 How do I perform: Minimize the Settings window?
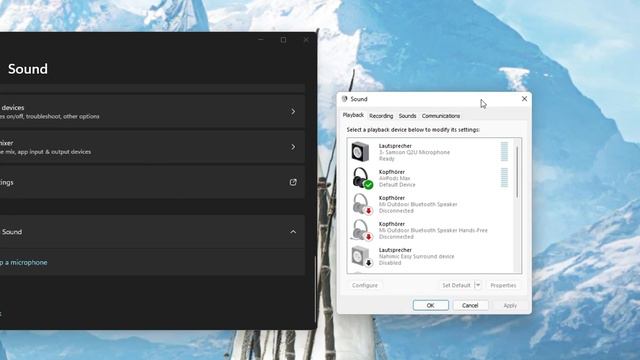[x=261, y=40]
